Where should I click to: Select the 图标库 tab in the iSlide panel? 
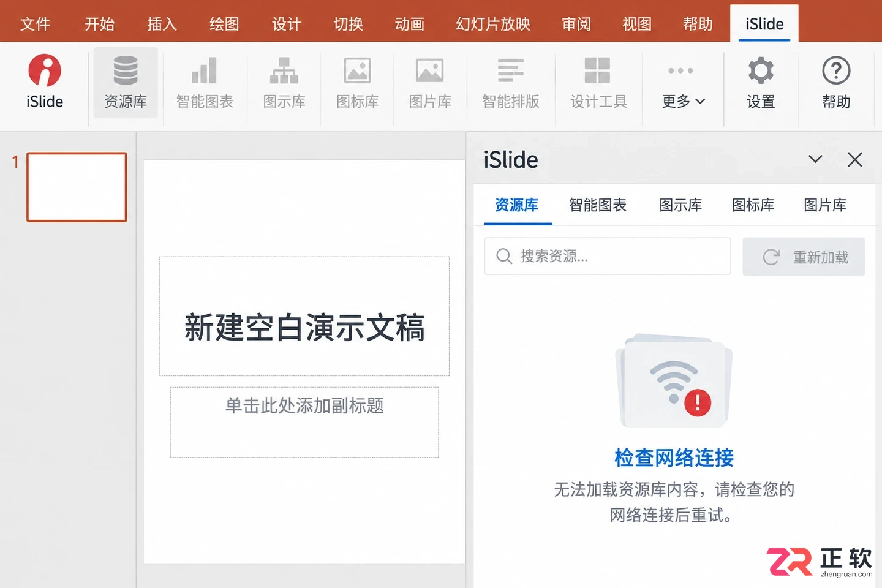pos(753,205)
